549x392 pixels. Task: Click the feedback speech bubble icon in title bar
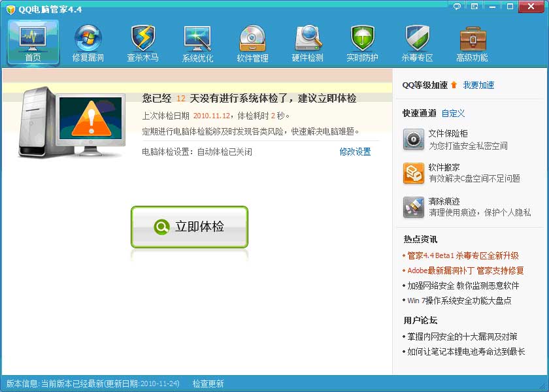point(457,7)
